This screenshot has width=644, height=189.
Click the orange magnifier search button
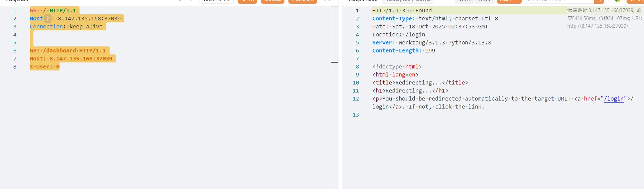(x=599, y=1)
